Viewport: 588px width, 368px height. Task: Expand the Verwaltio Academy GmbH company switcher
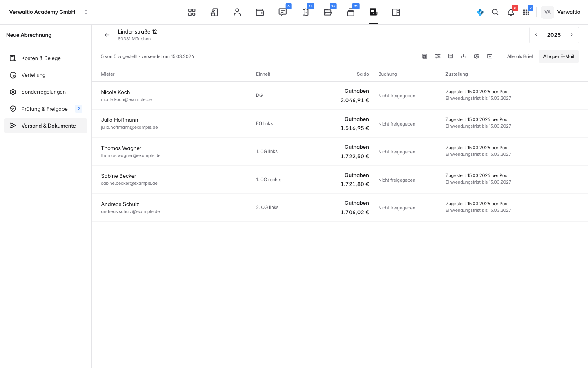(x=49, y=12)
